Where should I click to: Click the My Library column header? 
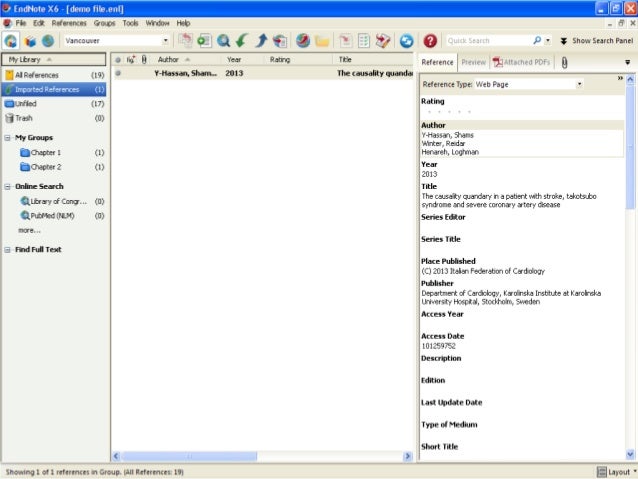point(54,59)
